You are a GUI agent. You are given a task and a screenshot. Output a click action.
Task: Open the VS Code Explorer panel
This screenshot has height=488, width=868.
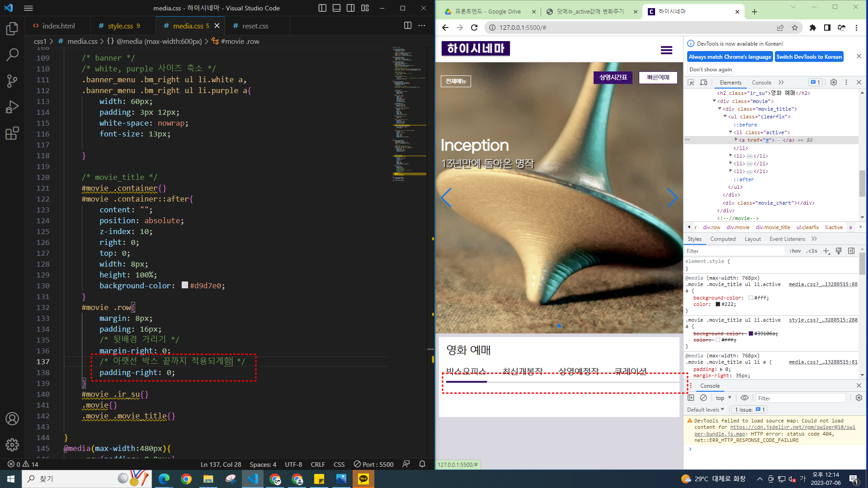click(x=12, y=29)
